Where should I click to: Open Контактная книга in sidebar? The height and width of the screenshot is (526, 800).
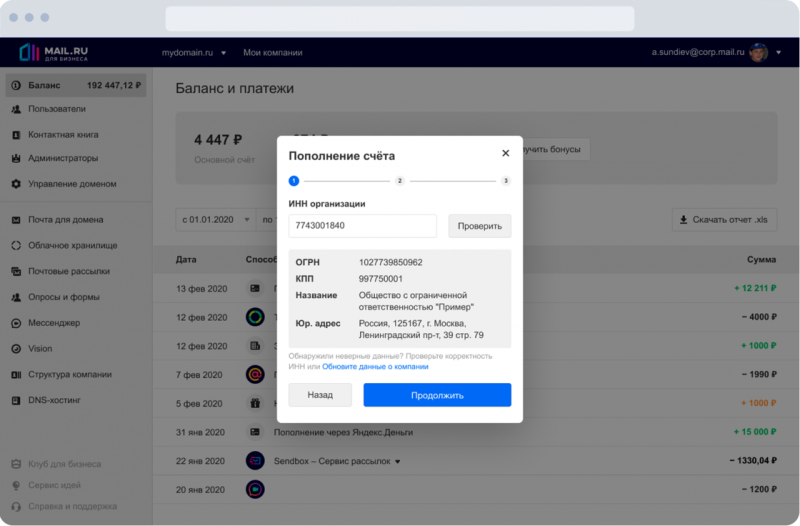[x=63, y=134]
